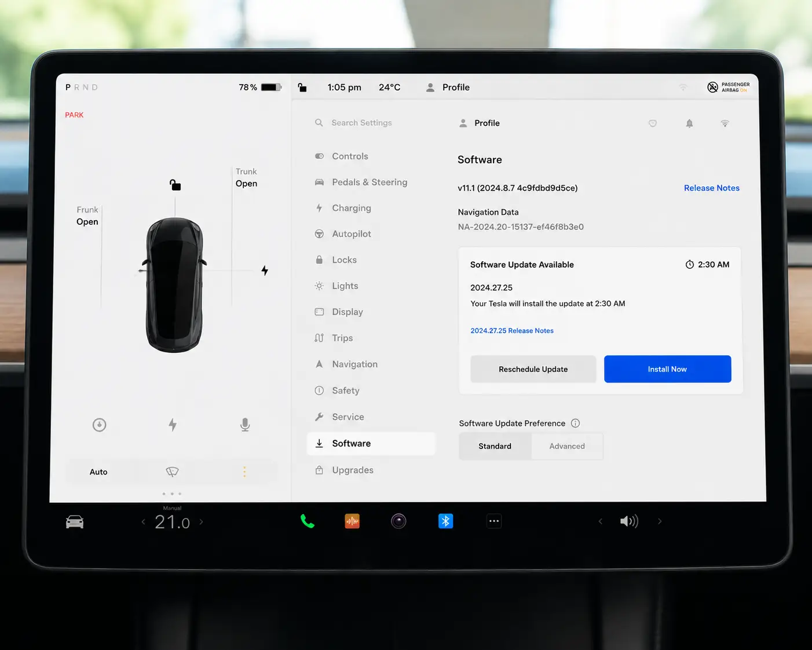Tap the Install Now button
Screen dimensions: 812x650
(x=667, y=369)
